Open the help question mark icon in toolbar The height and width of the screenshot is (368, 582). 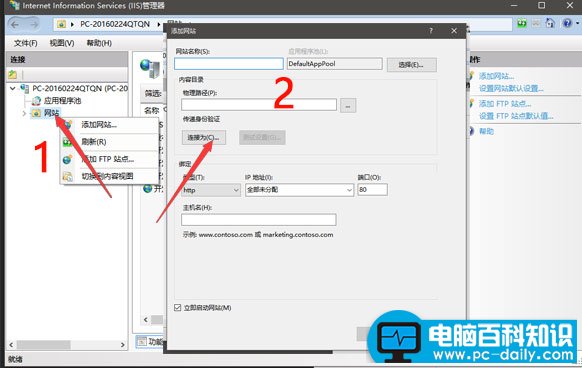pyautogui.click(x=567, y=23)
